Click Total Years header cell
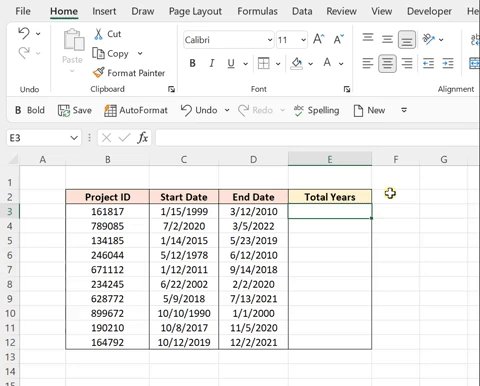This screenshot has width=480, height=386. (x=330, y=197)
